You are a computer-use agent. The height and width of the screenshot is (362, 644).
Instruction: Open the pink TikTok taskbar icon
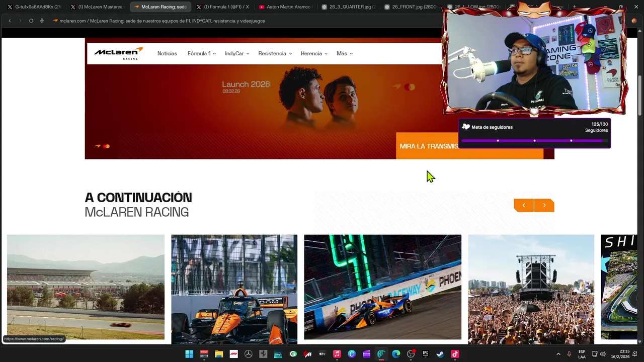(x=455, y=354)
